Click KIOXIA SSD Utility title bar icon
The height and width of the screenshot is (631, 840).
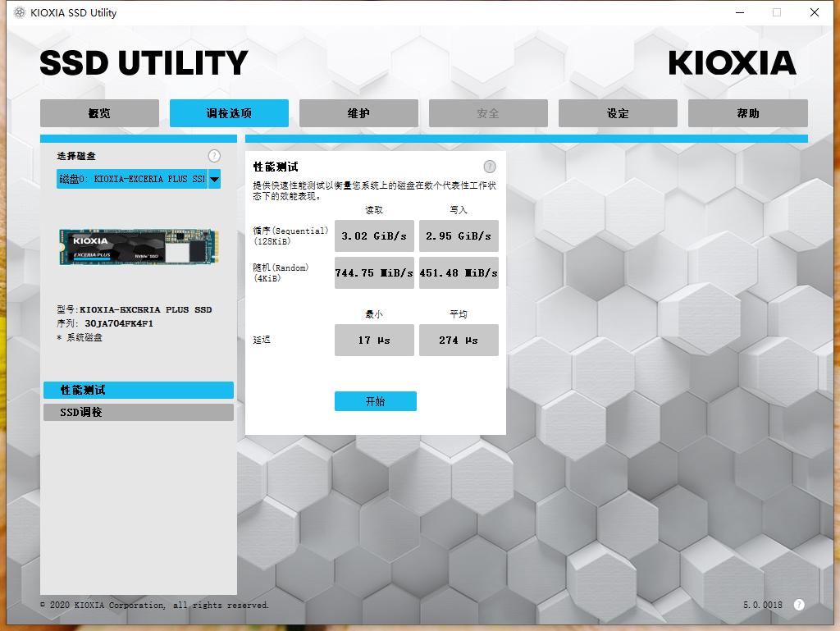pos(20,12)
